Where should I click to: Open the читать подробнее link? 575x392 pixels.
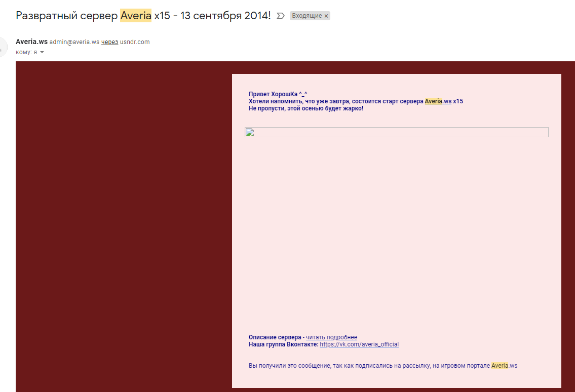332,337
